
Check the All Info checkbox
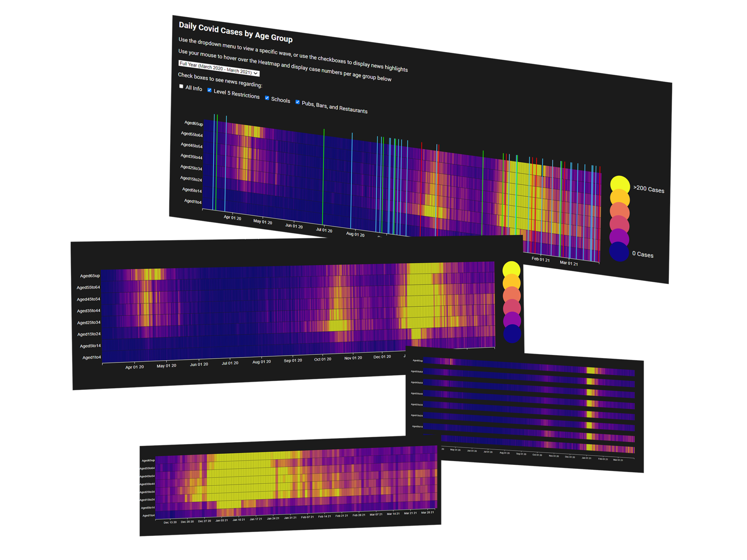[x=181, y=86]
